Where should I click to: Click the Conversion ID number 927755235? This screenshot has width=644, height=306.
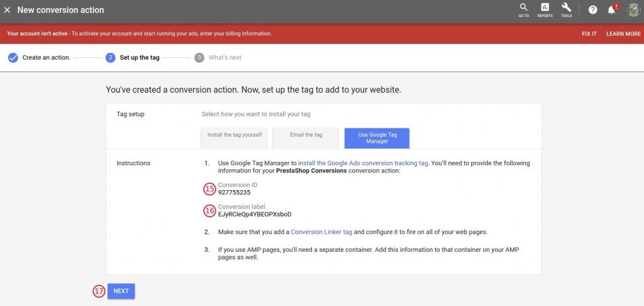tap(234, 193)
